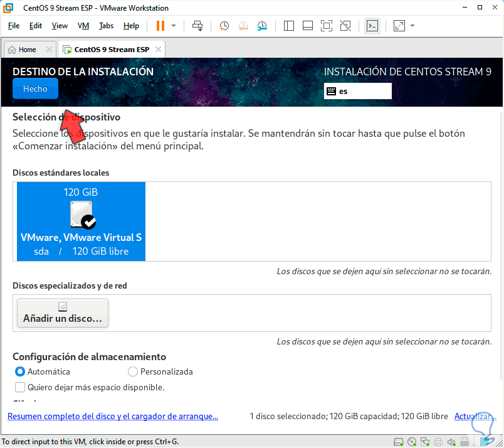Click 'Configuración de almacenamiento' heading
Viewport: 504px width, 448px height.
click(x=90, y=356)
